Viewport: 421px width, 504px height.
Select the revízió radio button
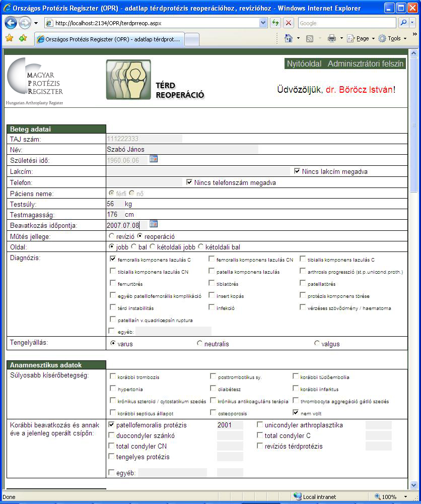click(111, 236)
